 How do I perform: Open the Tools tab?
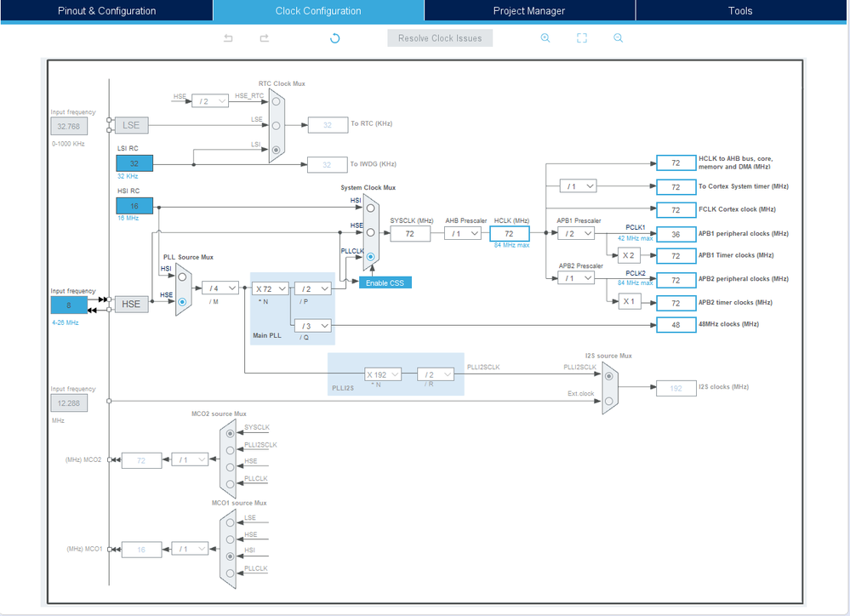[740, 11]
